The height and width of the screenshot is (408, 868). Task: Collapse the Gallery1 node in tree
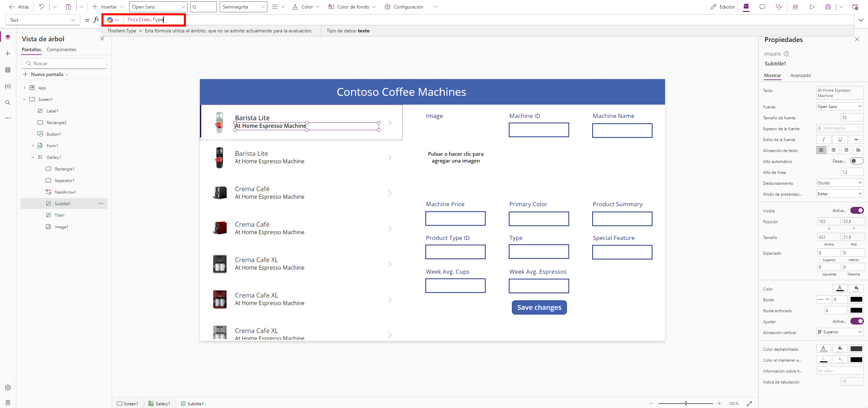pos(33,157)
